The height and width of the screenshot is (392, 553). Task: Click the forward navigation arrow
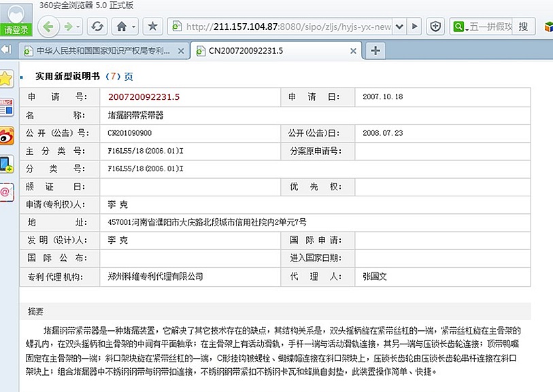[x=67, y=26]
